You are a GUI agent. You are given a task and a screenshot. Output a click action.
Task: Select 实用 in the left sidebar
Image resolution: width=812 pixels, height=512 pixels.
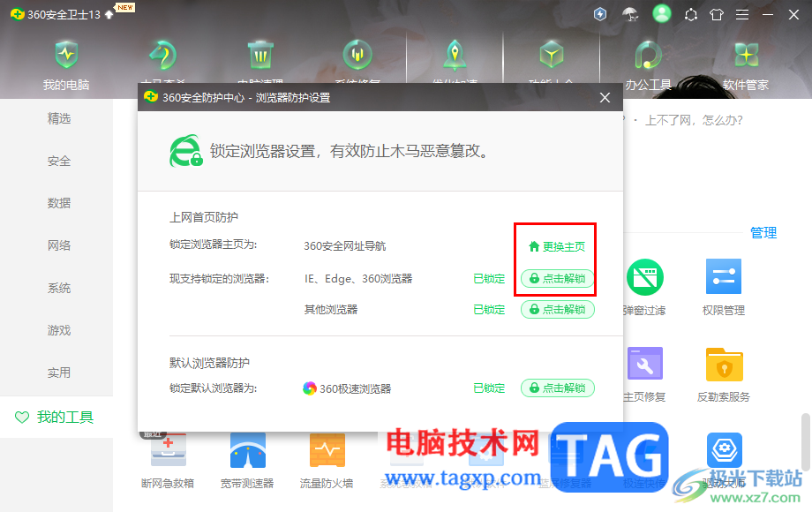click(58, 373)
